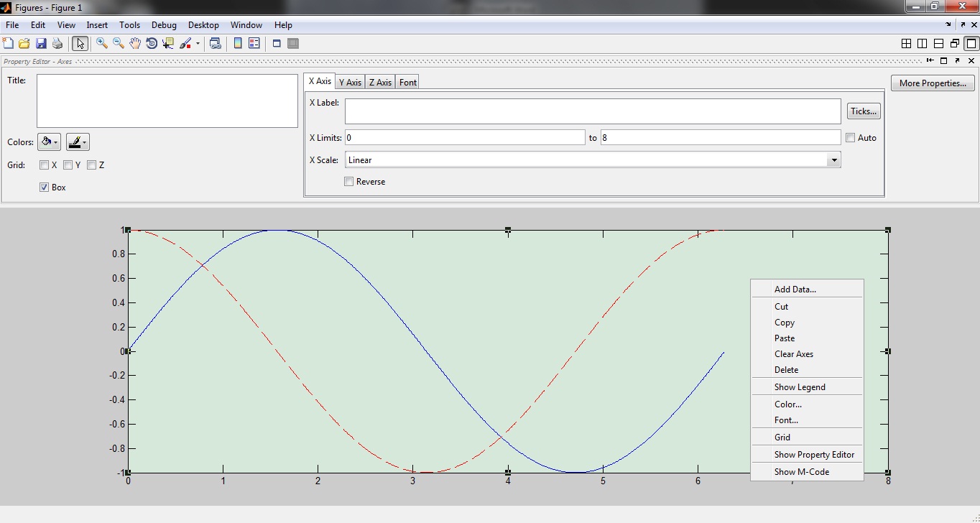Insert a colorbar into the figure

(237, 43)
